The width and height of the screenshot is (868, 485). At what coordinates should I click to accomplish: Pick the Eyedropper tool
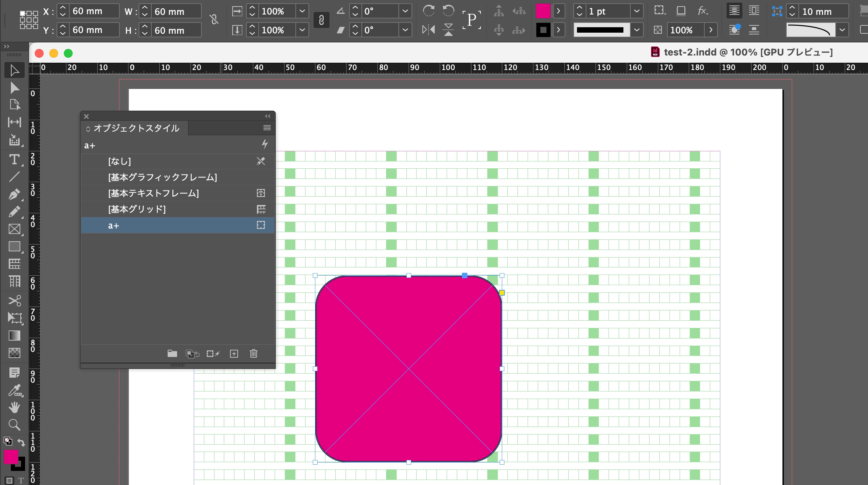click(x=15, y=390)
